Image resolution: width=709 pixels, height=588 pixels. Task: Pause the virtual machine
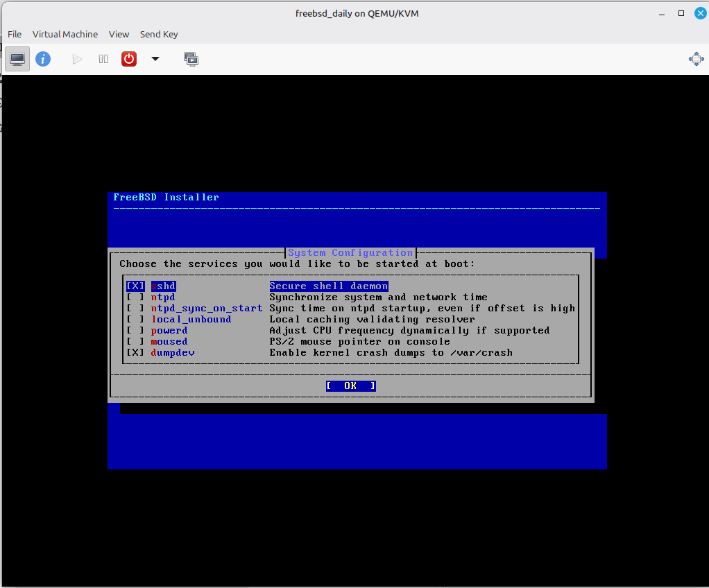pos(103,59)
